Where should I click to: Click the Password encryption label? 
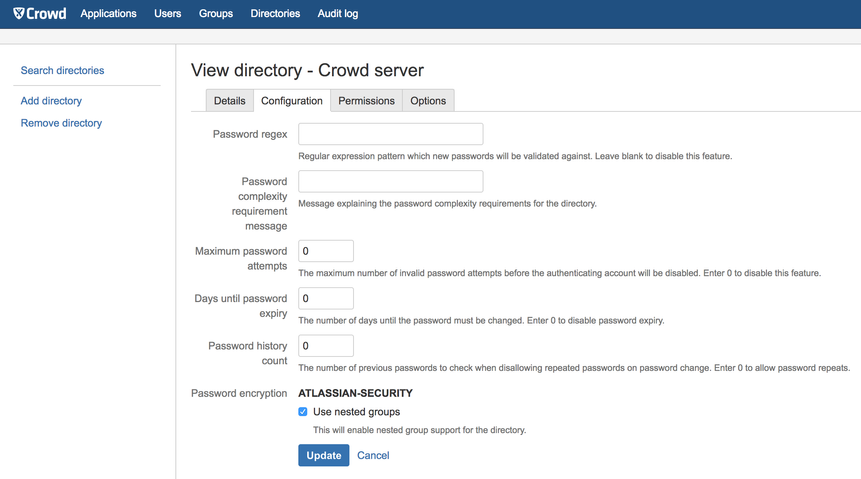pyautogui.click(x=239, y=393)
